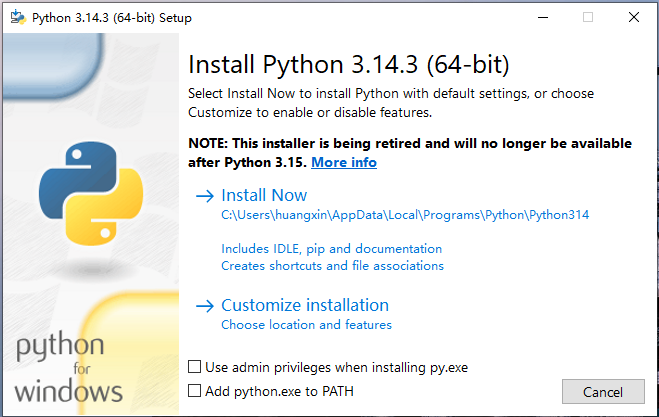
Task: Click the 'python for windows' branding text
Action: (x=68, y=367)
